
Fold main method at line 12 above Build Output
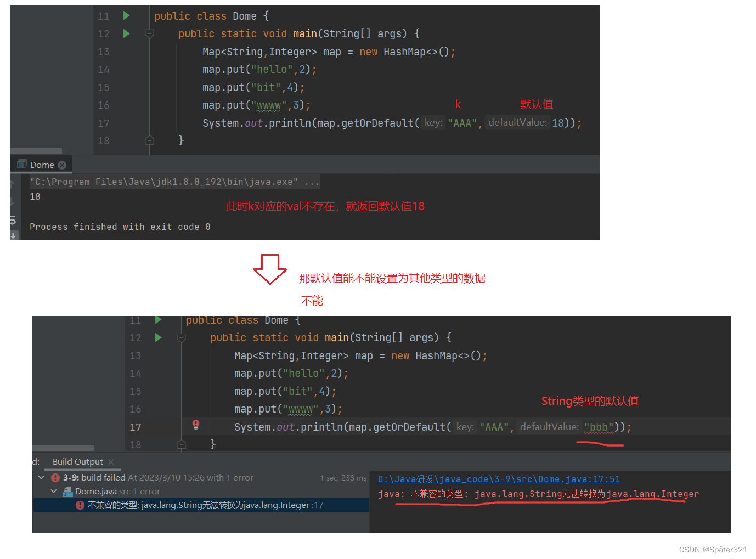181,338
